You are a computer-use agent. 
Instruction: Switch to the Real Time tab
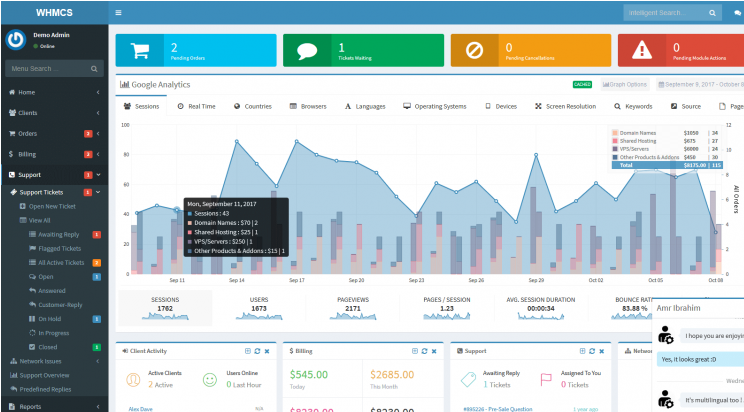[x=196, y=106]
